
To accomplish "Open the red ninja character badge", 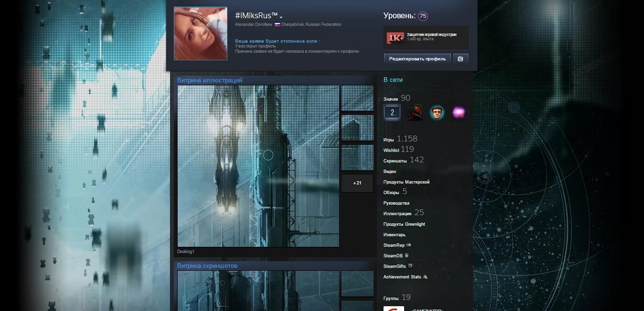I will click(x=415, y=113).
